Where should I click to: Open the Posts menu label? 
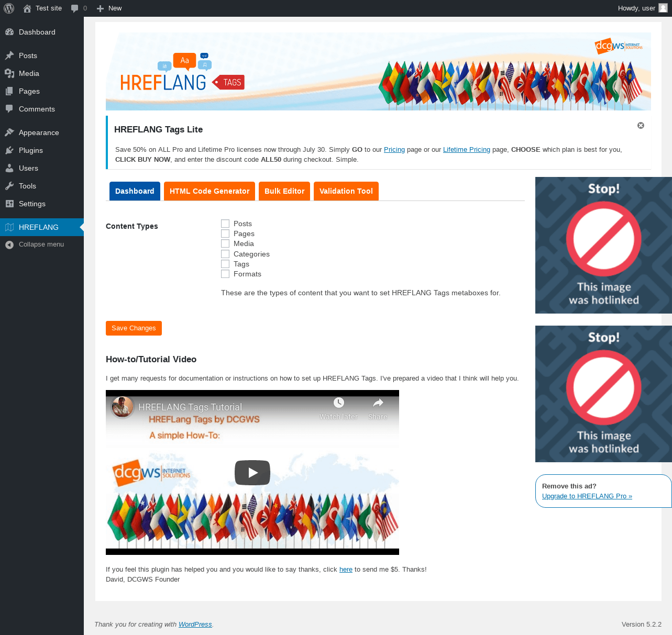(x=28, y=55)
